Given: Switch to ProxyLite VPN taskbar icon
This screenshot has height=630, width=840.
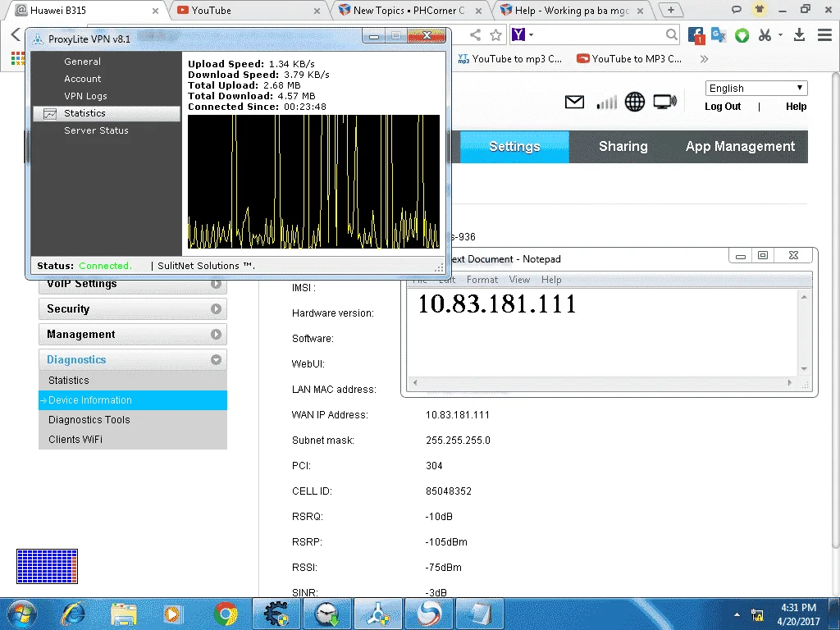Looking at the screenshot, I should pos(377,614).
